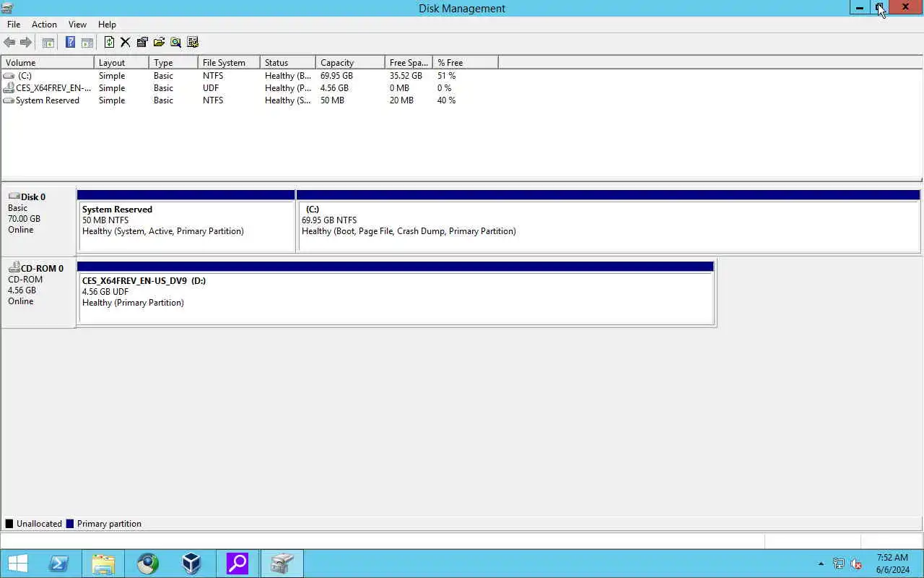Image resolution: width=924 pixels, height=578 pixels.
Task: Click the black Unallocated legend swatch
Action: (x=9, y=524)
